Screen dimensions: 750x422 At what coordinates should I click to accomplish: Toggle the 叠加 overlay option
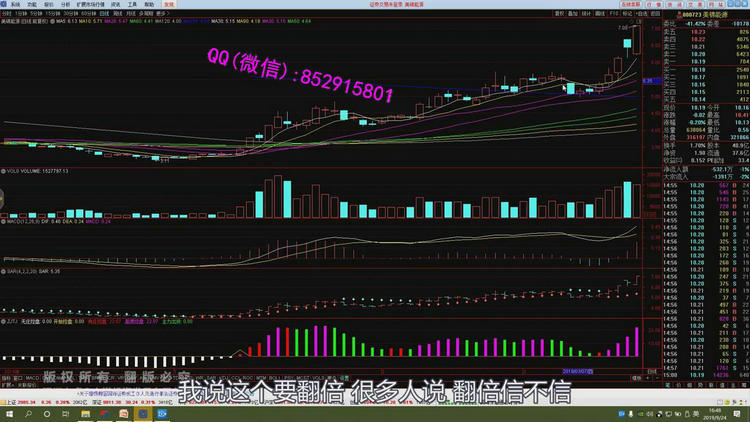(575, 12)
